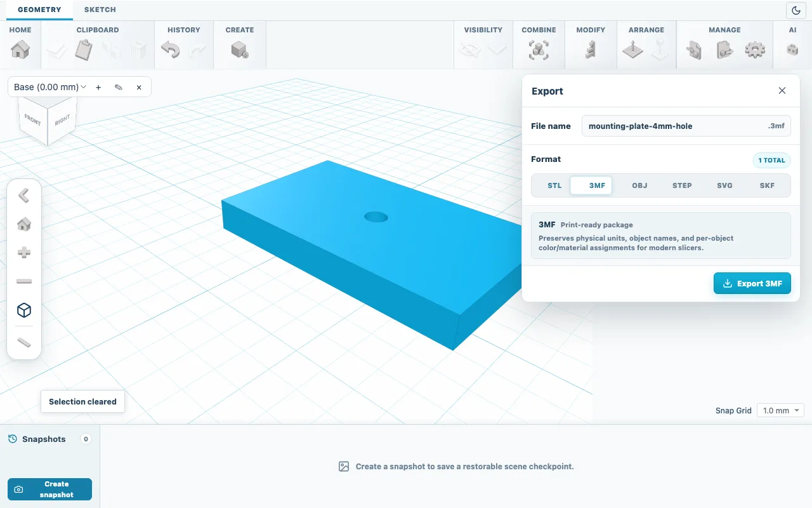Click the ruler measure icon

pyautogui.click(x=24, y=343)
